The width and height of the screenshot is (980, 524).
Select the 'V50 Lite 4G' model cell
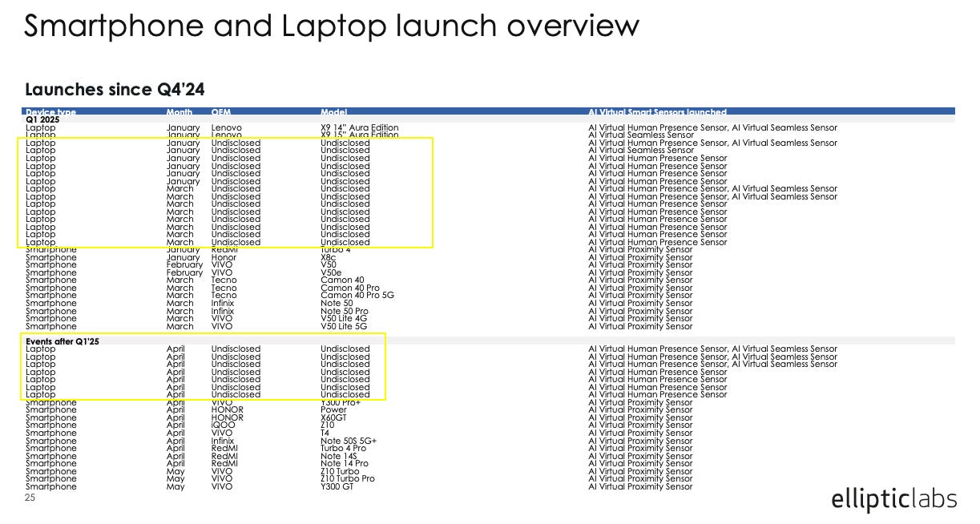point(344,319)
